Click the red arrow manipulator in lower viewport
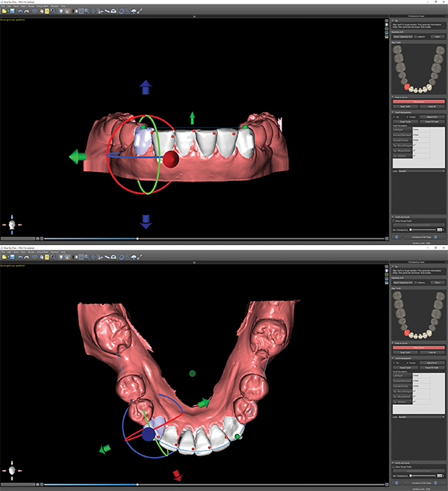 (178, 475)
